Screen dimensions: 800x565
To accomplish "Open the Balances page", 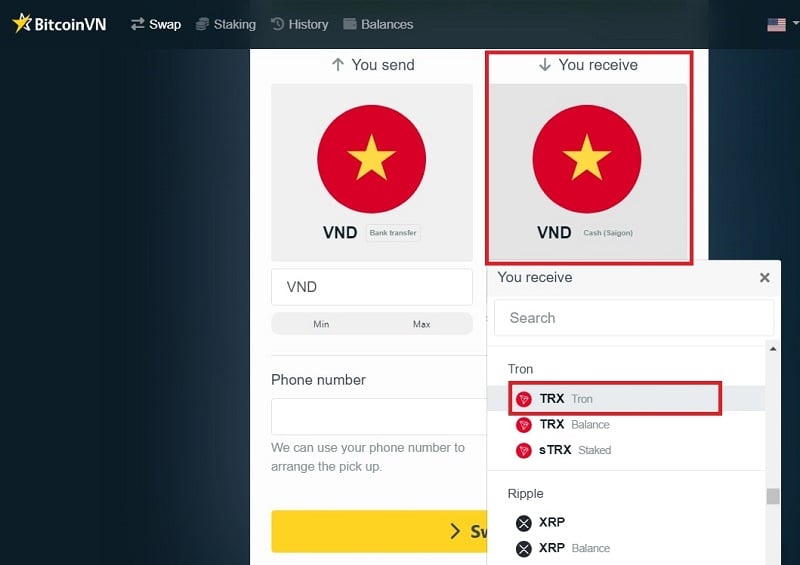I will click(378, 24).
